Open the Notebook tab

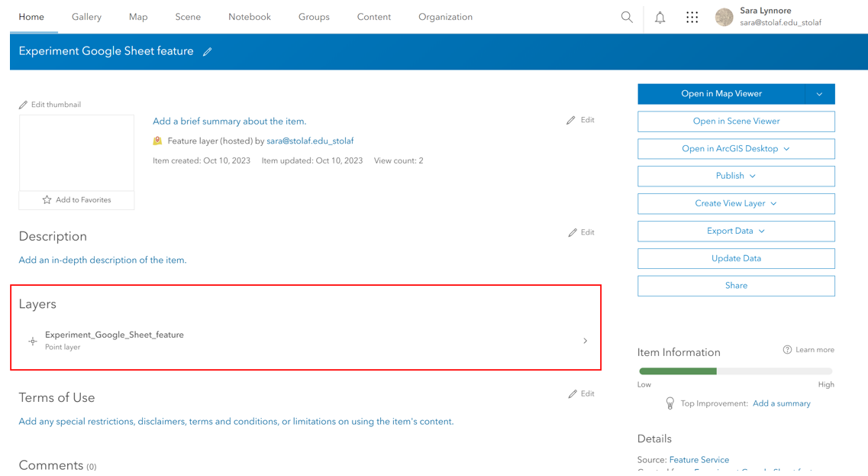click(x=250, y=17)
